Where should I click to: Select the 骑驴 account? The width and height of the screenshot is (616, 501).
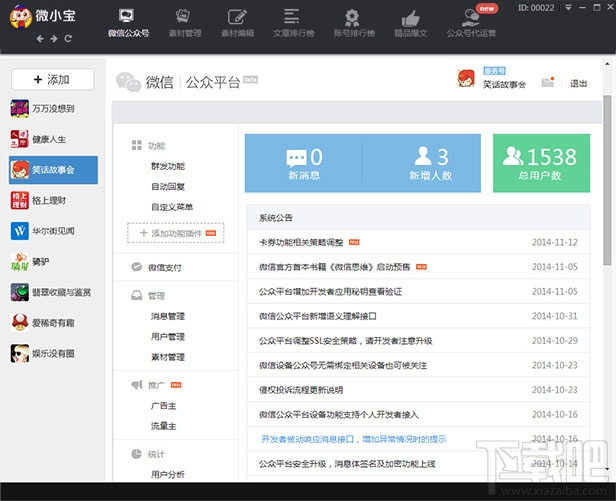pos(53,262)
